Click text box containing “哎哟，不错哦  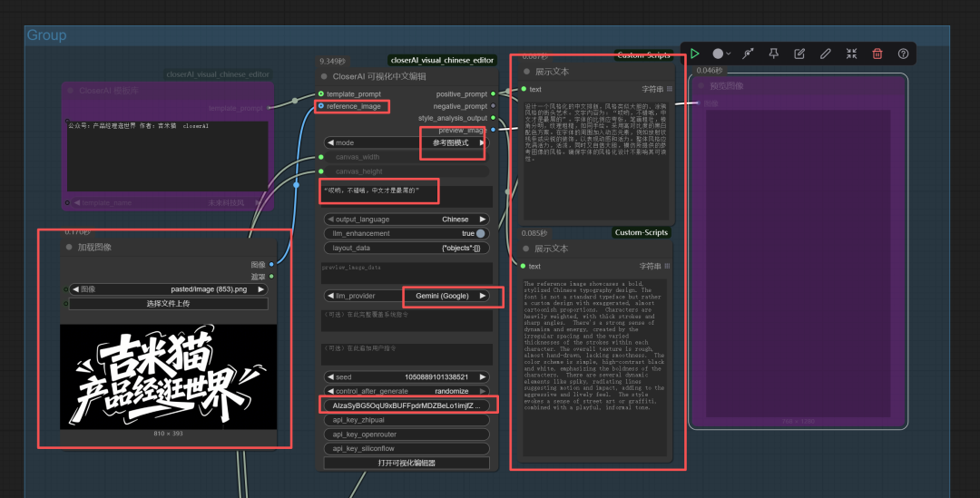[407, 196]
